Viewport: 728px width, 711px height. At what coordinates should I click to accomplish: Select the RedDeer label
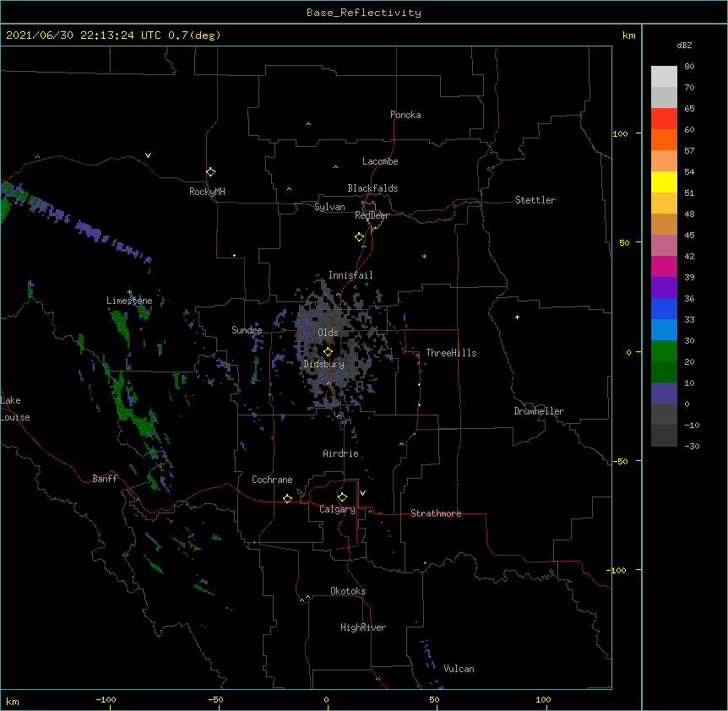pos(372,215)
